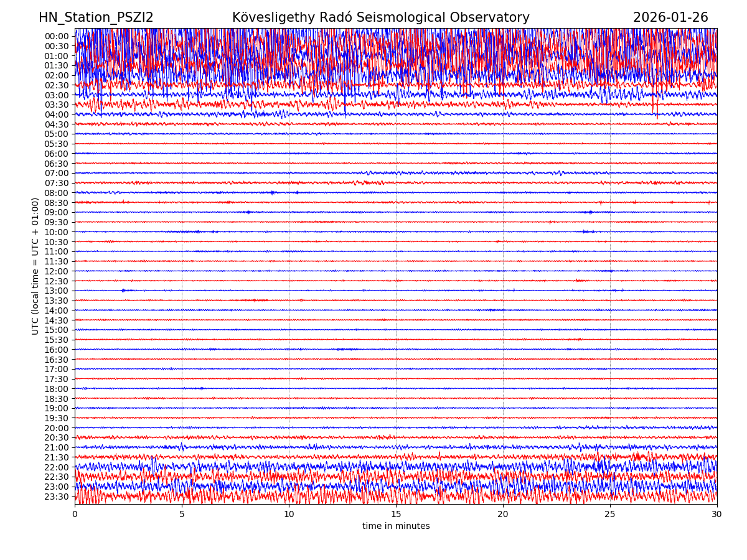Screen dimensions: 747x560
Task: Select the 07:30 time row label
Action: 56,183
